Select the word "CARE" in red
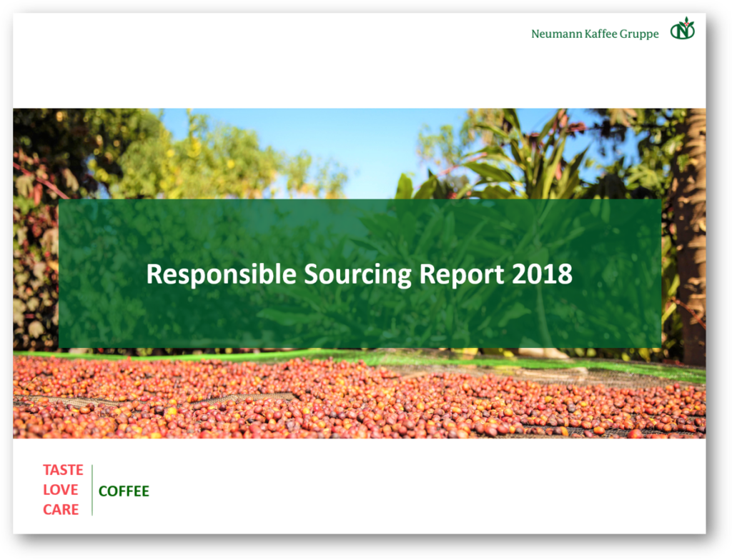This screenshot has width=732, height=560. coord(61,509)
